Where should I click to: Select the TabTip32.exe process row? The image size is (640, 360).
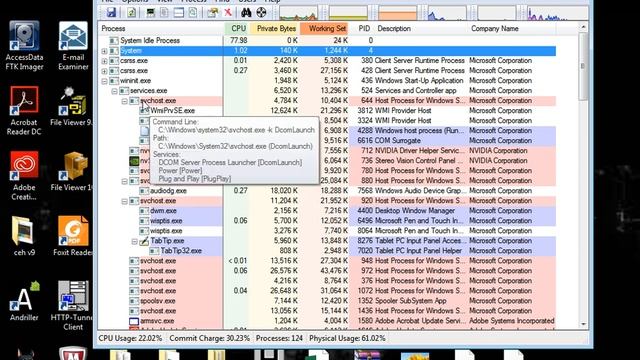point(327,251)
